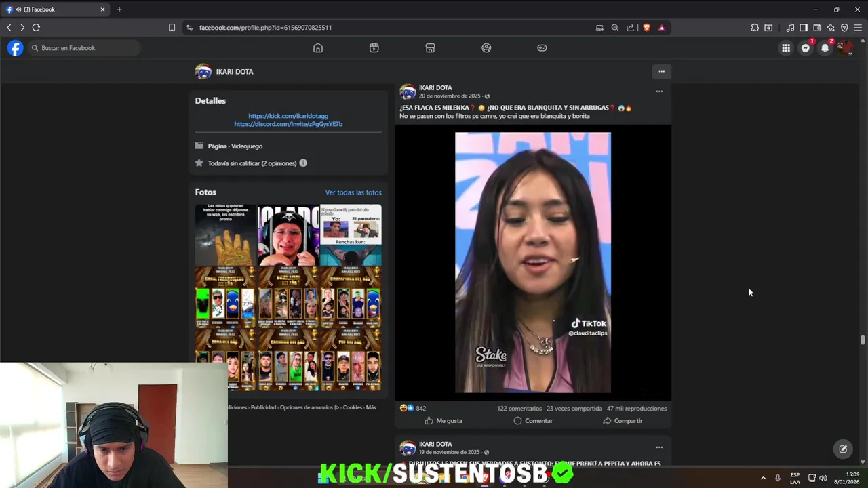
Task: Click the bookmark this page icon
Action: point(172,28)
